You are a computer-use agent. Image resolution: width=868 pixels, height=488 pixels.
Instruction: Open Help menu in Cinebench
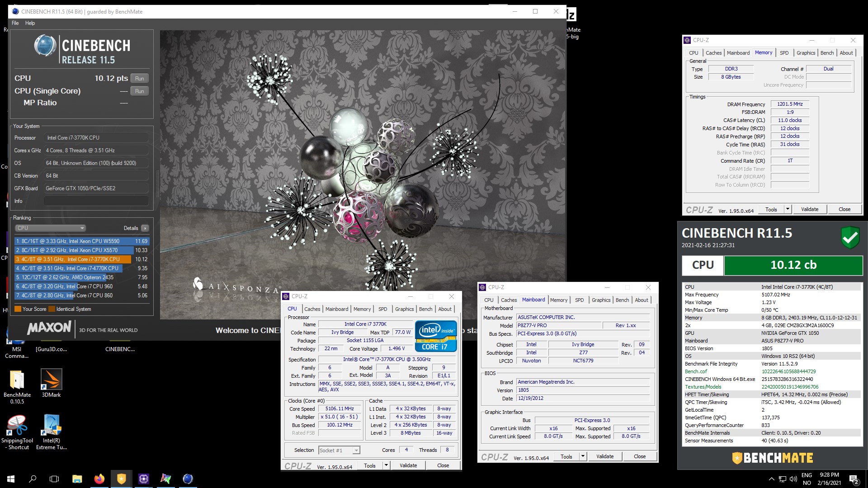[x=30, y=23]
